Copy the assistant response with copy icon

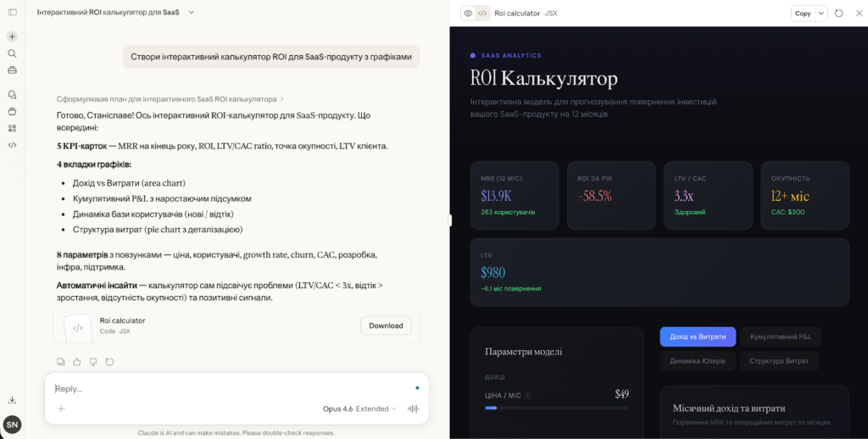(61, 362)
